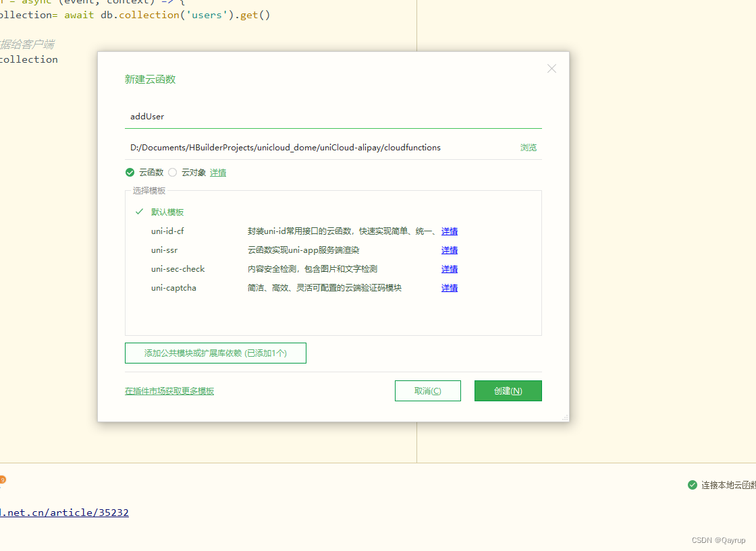
Task: Click 添加公共模块或扩展库依赖 button
Action: [x=215, y=353]
